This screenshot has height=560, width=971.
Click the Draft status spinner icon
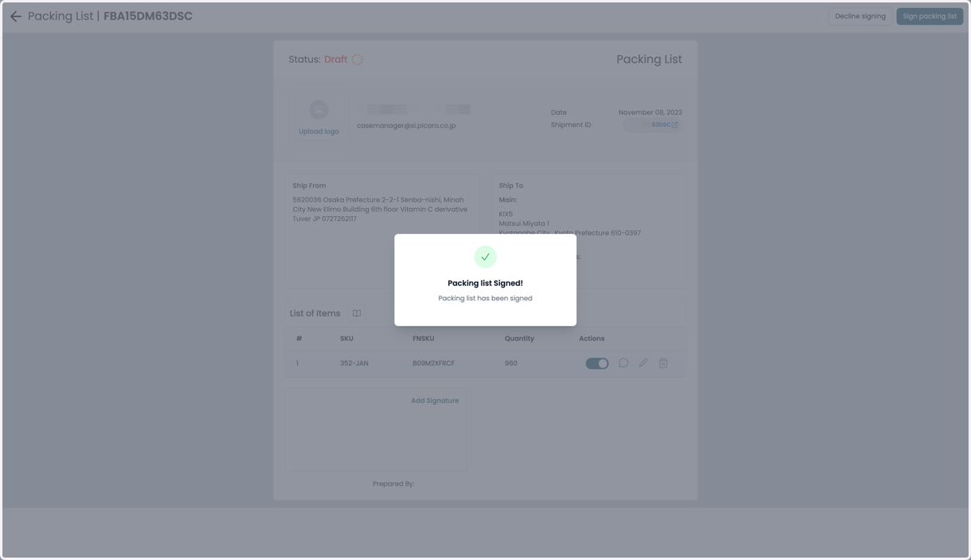[x=357, y=60]
